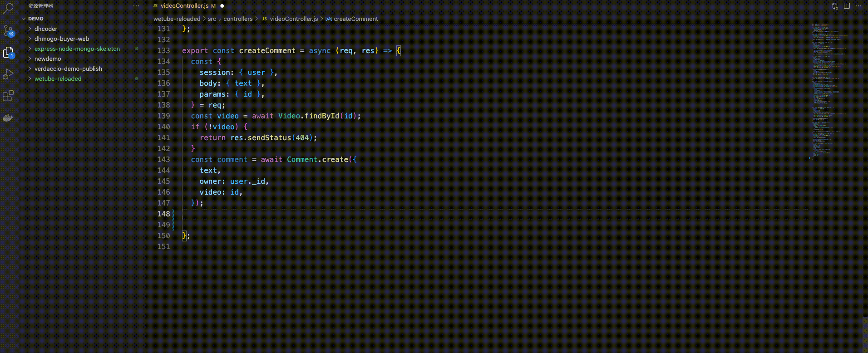This screenshot has height=353, width=868.
Task: Click src in the breadcrumb
Action: (x=212, y=19)
